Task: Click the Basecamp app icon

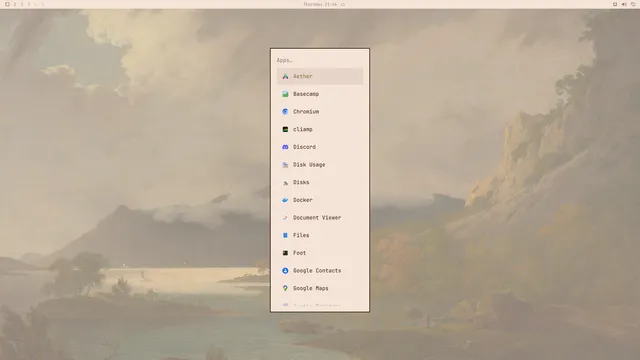Action: click(285, 94)
